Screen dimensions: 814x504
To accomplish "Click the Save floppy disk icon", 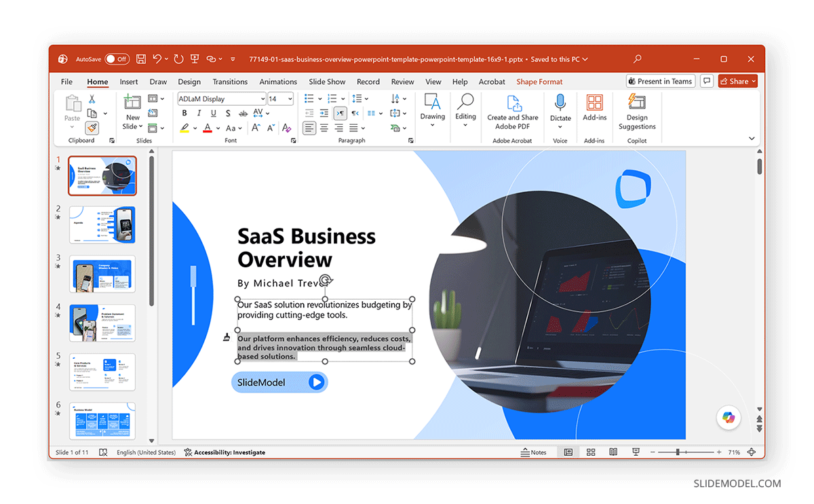I will click(141, 59).
